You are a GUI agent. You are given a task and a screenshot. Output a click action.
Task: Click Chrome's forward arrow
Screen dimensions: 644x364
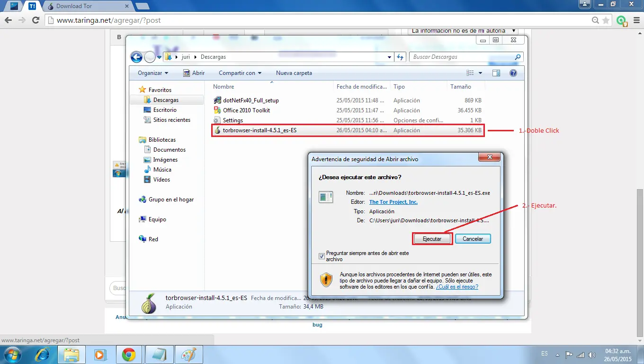pyautogui.click(x=22, y=20)
